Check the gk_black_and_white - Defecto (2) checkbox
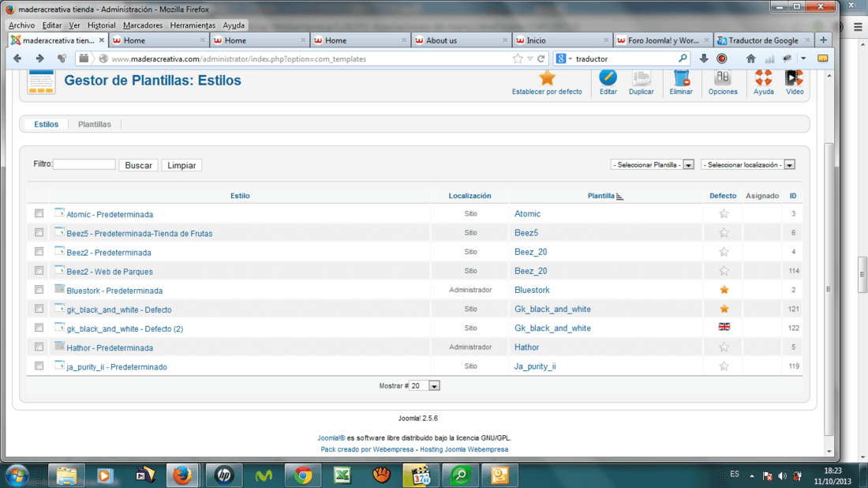 tap(39, 328)
